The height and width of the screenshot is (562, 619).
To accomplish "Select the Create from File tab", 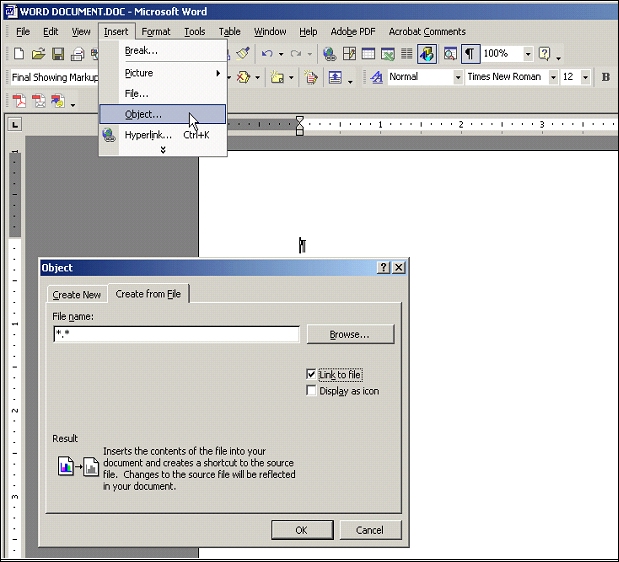I will [148, 294].
